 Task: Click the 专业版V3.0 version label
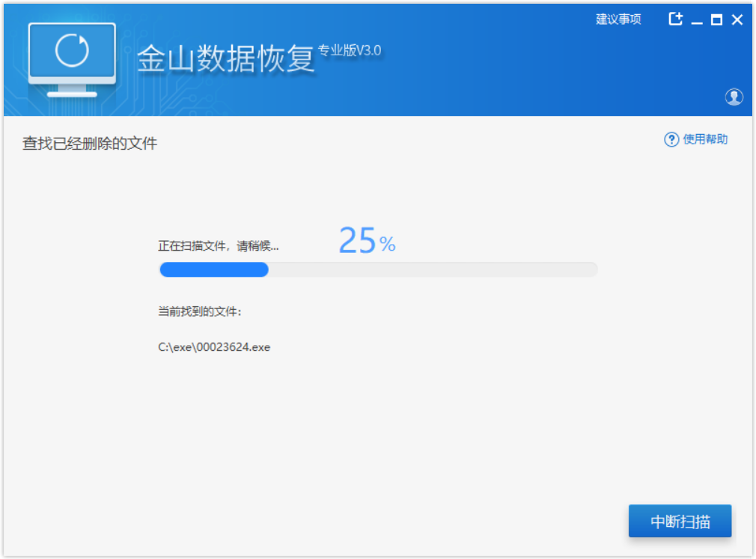(x=350, y=51)
